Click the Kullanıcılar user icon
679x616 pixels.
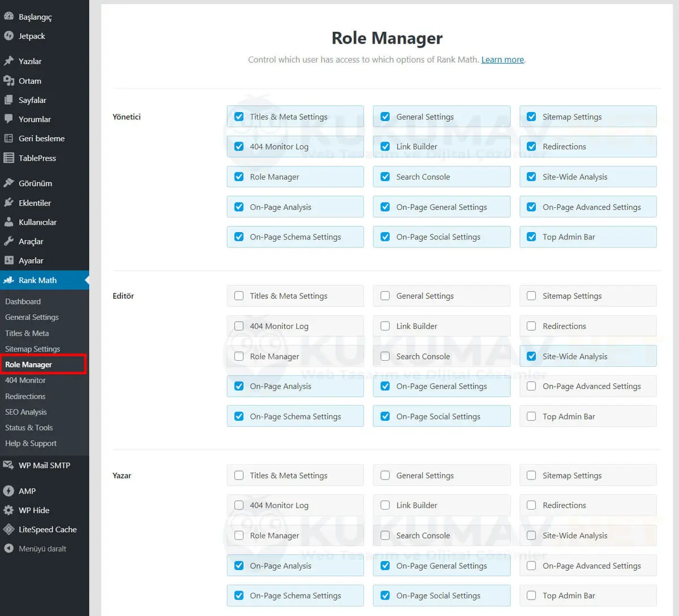tap(8, 222)
